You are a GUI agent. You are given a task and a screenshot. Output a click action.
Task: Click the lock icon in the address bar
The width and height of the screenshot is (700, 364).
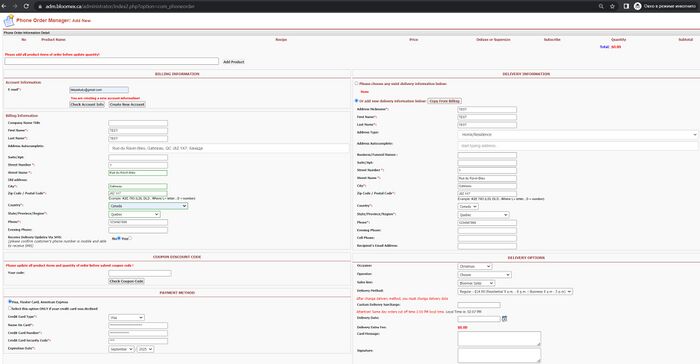(40, 6)
